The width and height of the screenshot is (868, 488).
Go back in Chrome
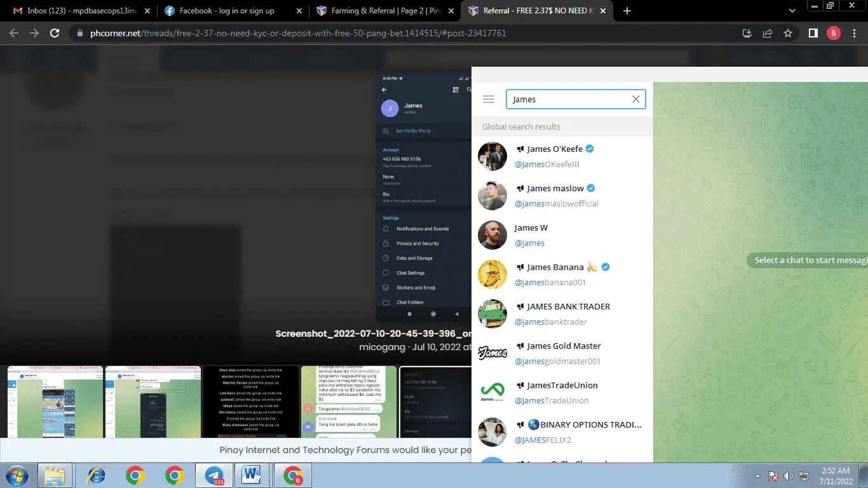pyautogui.click(x=14, y=33)
